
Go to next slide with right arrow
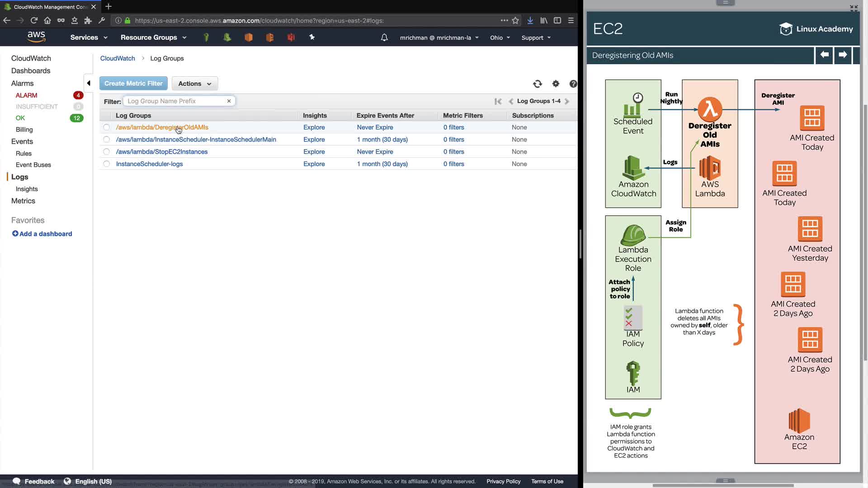843,55
